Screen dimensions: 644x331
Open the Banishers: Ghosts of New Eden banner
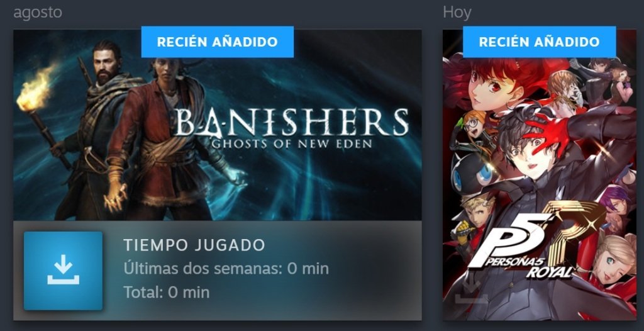click(x=217, y=125)
